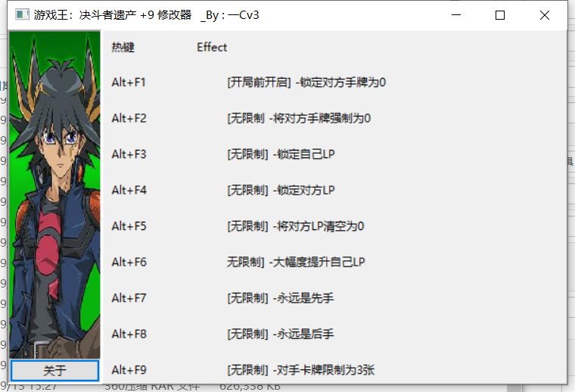Image resolution: width=575 pixels, height=392 pixels.
Task: Select the Alt+F8 hotkey label
Action: click(129, 334)
